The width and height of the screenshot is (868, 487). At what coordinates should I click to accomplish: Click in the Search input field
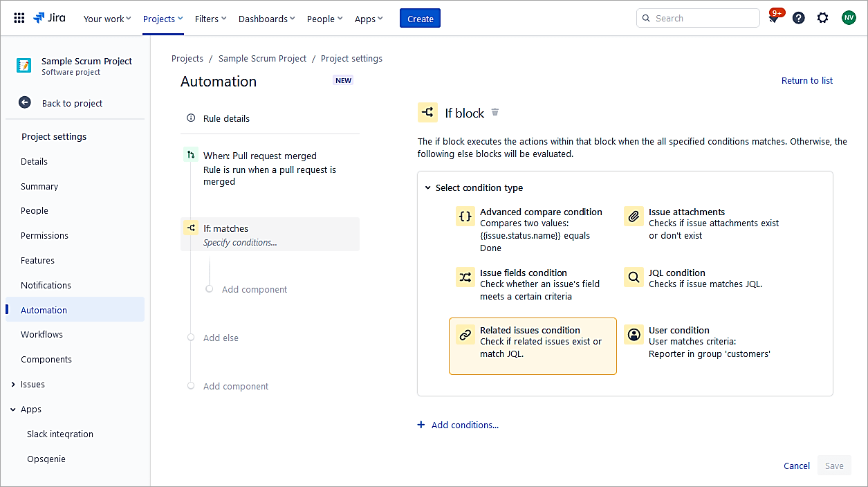[702, 18]
